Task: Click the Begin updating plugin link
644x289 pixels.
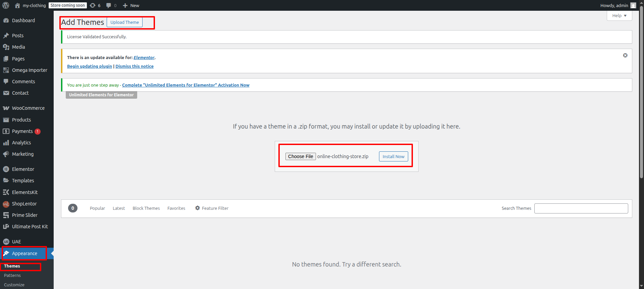Action: click(89, 66)
